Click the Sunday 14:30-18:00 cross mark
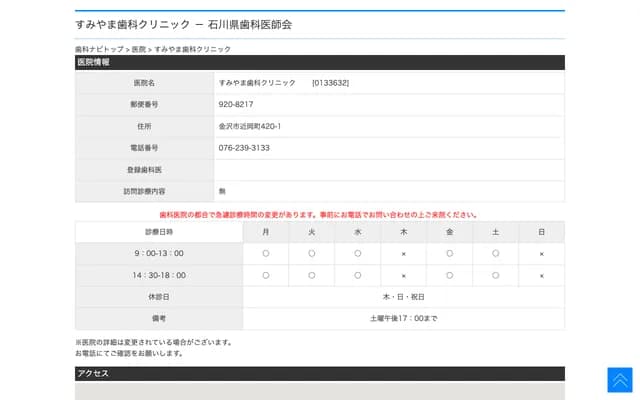Screen dimensions: 640x400 click(x=541, y=275)
